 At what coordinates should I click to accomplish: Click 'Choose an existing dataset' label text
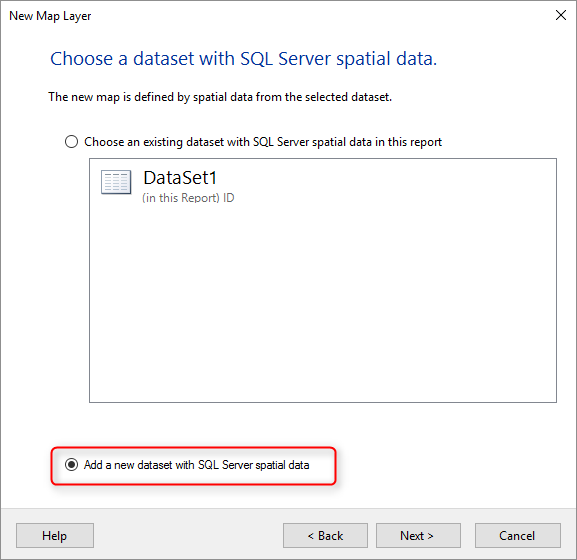[263, 142]
